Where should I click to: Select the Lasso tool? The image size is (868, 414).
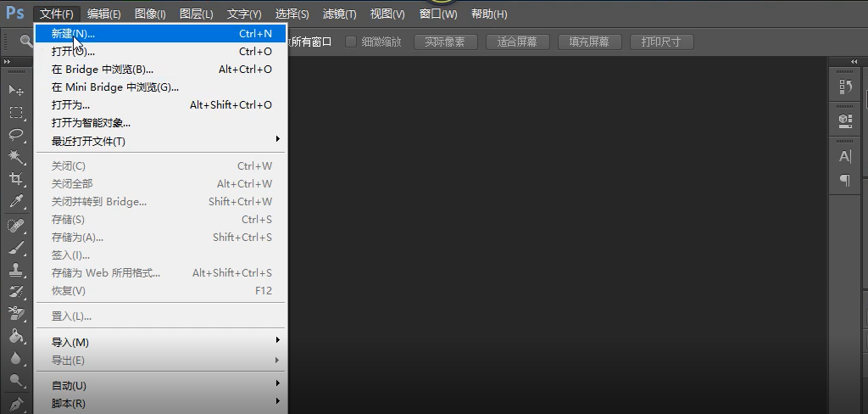(16, 135)
